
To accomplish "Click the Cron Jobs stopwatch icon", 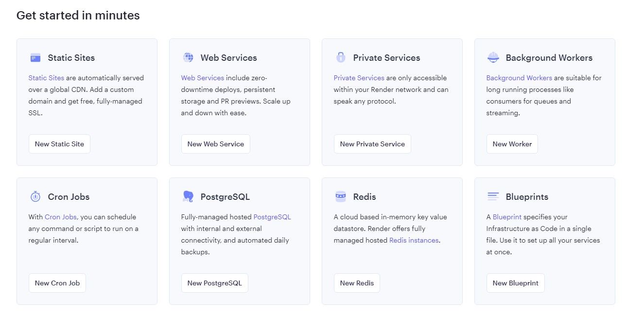I will point(35,196).
